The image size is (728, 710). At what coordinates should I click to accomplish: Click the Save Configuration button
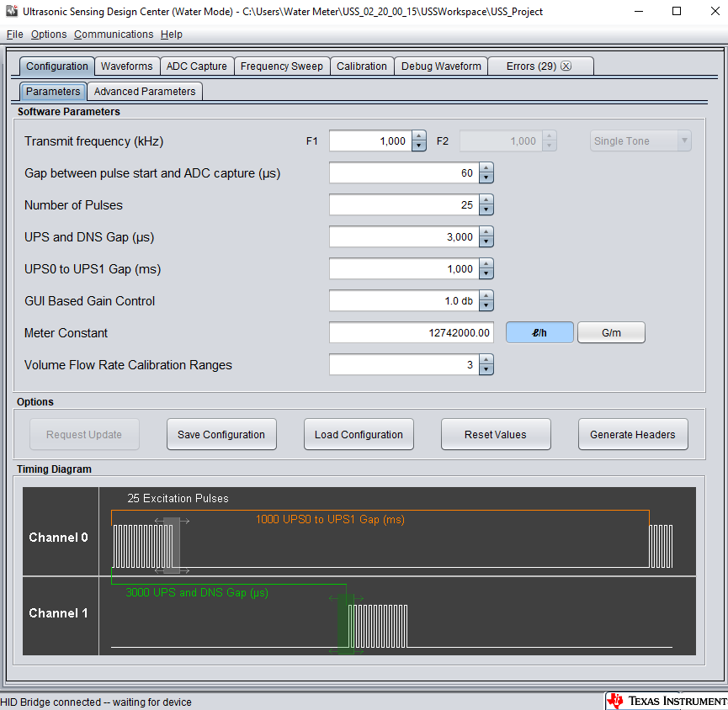(221, 434)
